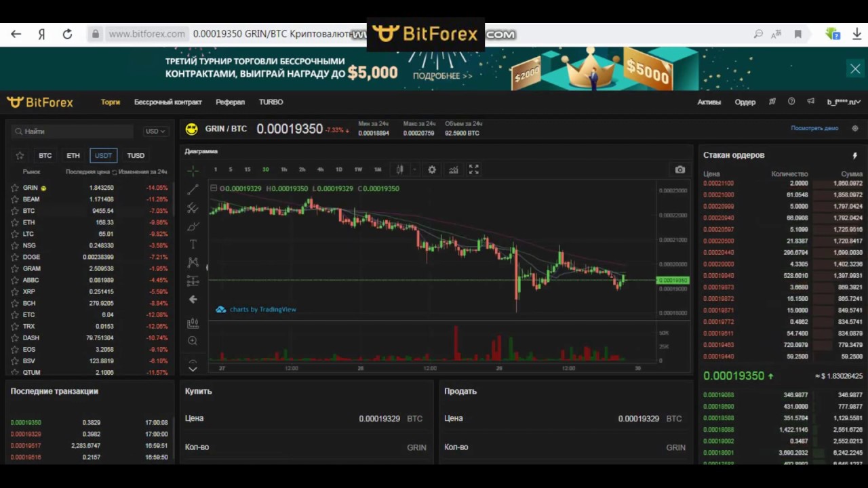Click the browser translate page icon
Image resolution: width=868 pixels, height=488 pixels.
pyautogui.click(x=777, y=34)
